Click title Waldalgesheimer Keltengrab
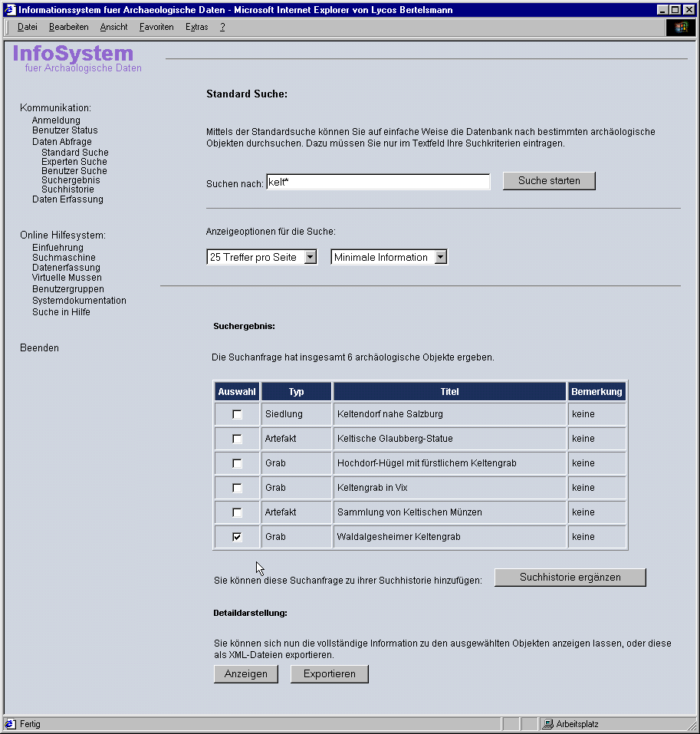 click(399, 537)
